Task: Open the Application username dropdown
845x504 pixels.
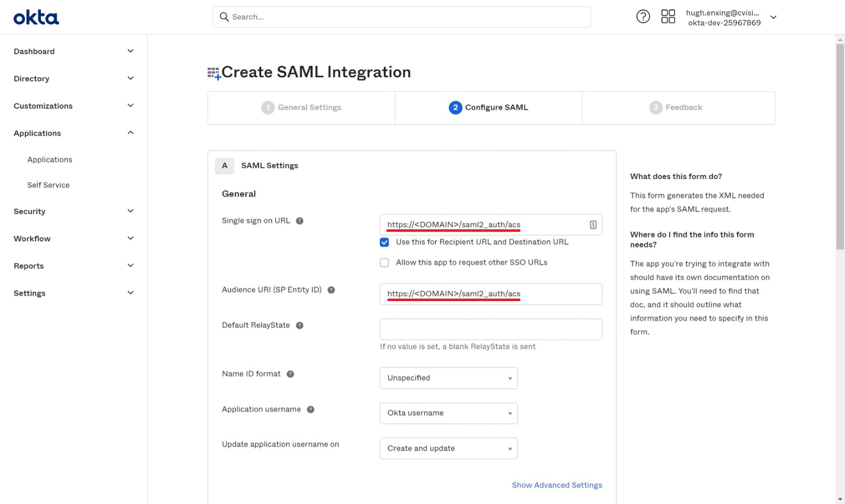Action: point(449,413)
